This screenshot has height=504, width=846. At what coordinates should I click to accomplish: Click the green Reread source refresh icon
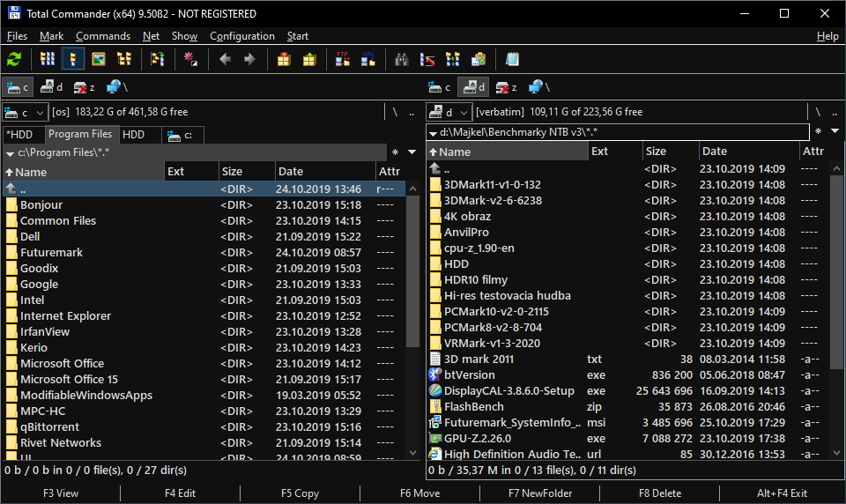15,59
